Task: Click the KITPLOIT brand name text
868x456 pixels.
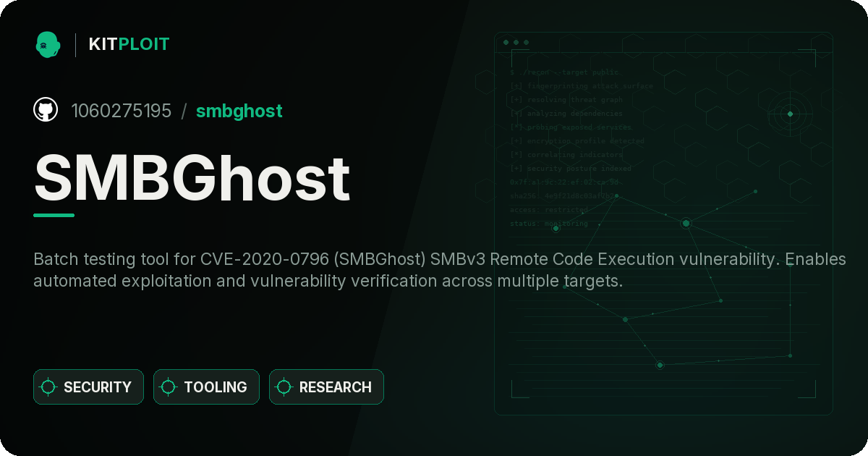Action: pyautogui.click(x=129, y=44)
